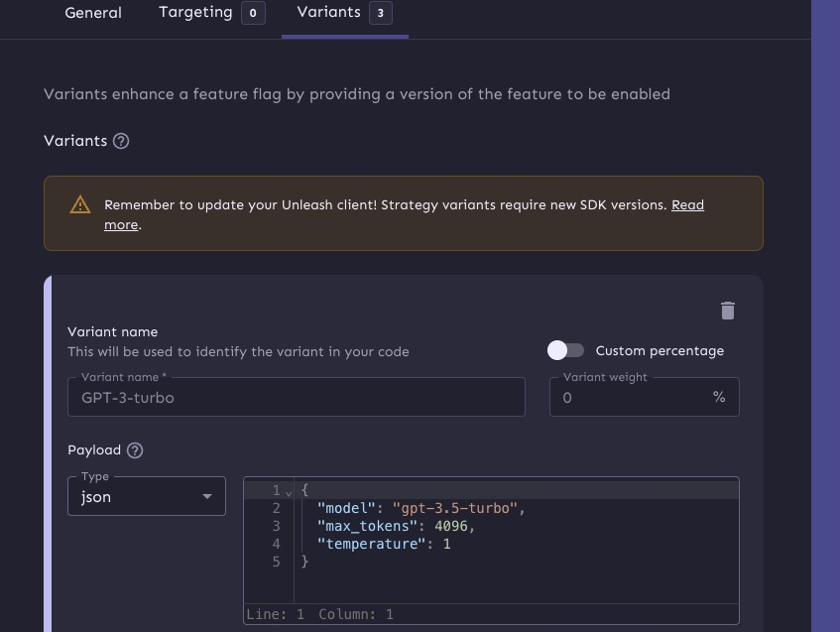Click the Variants count badge showing 3
This screenshot has width=840, height=632.
coord(380,13)
